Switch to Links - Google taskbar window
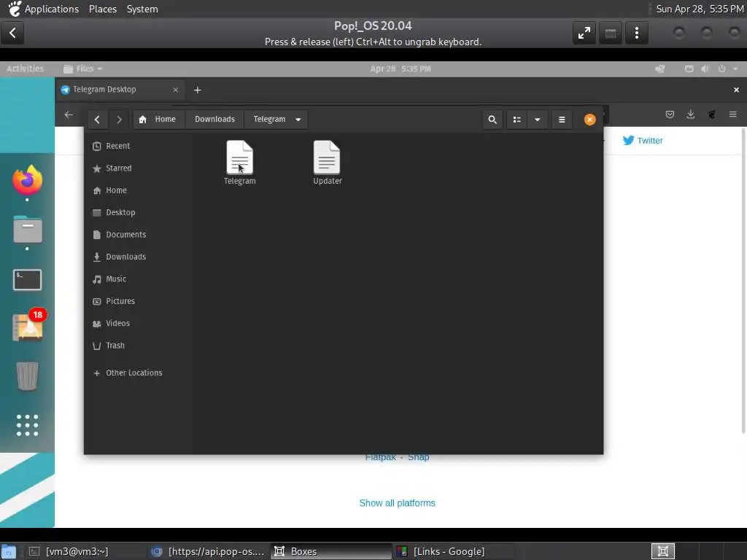This screenshot has width=747, height=560. (x=454, y=551)
